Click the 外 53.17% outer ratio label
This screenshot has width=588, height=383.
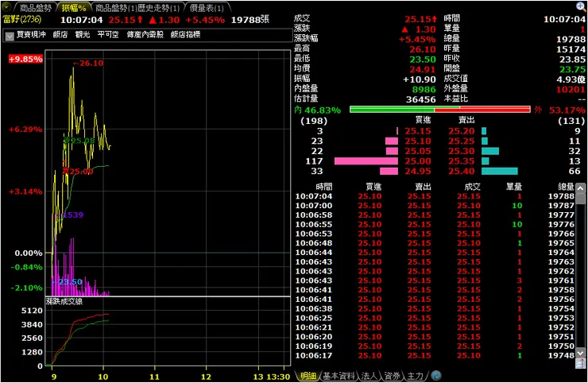point(559,110)
